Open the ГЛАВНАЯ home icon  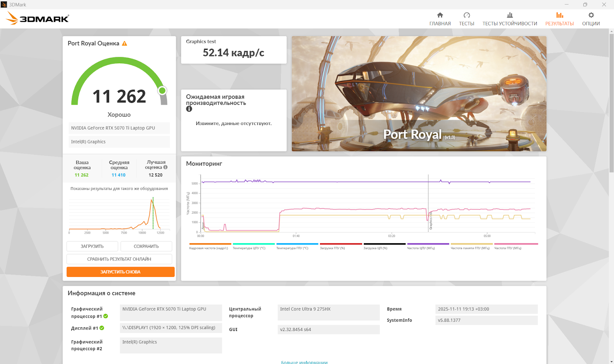(x=440, y=15)
